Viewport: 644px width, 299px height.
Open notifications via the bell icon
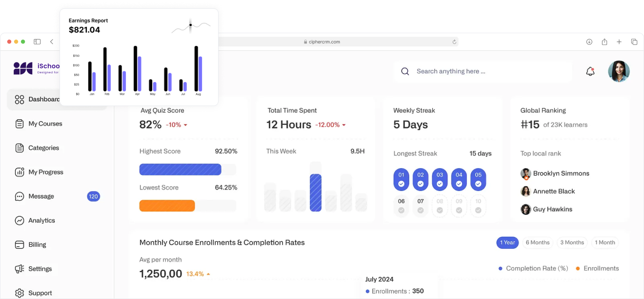point(590,71)
